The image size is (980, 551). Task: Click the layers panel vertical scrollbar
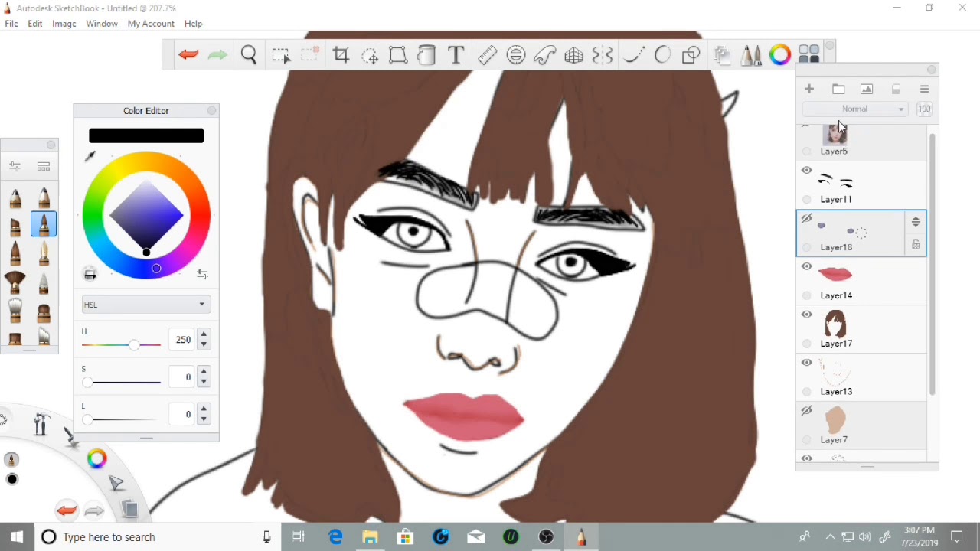pos(933,264)
